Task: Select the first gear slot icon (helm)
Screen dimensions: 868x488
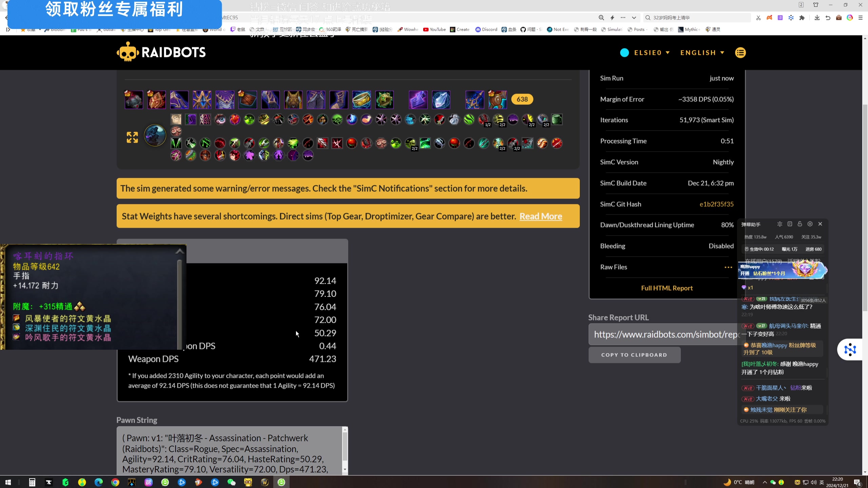Action: tap(134, 100)
